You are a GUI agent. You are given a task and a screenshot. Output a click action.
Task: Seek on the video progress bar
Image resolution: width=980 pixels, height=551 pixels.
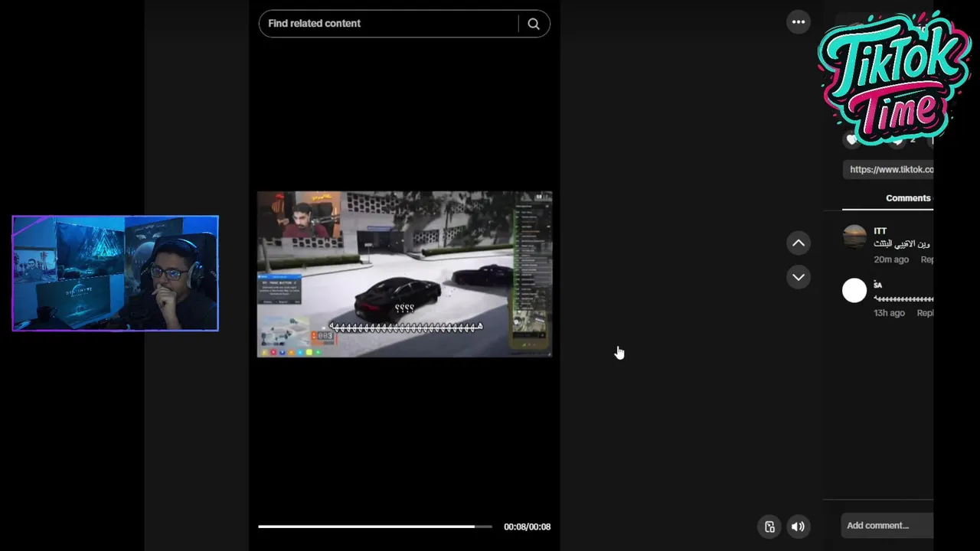tap(375, 527)
